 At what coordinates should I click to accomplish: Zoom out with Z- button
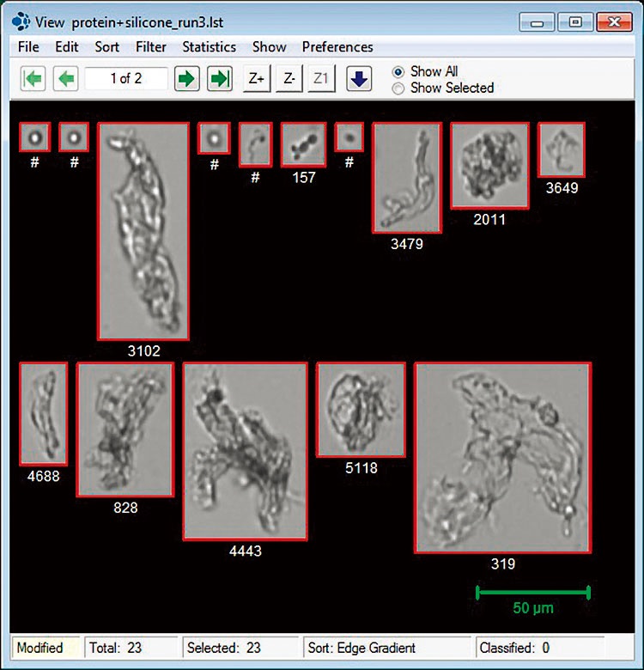point(289,79)
